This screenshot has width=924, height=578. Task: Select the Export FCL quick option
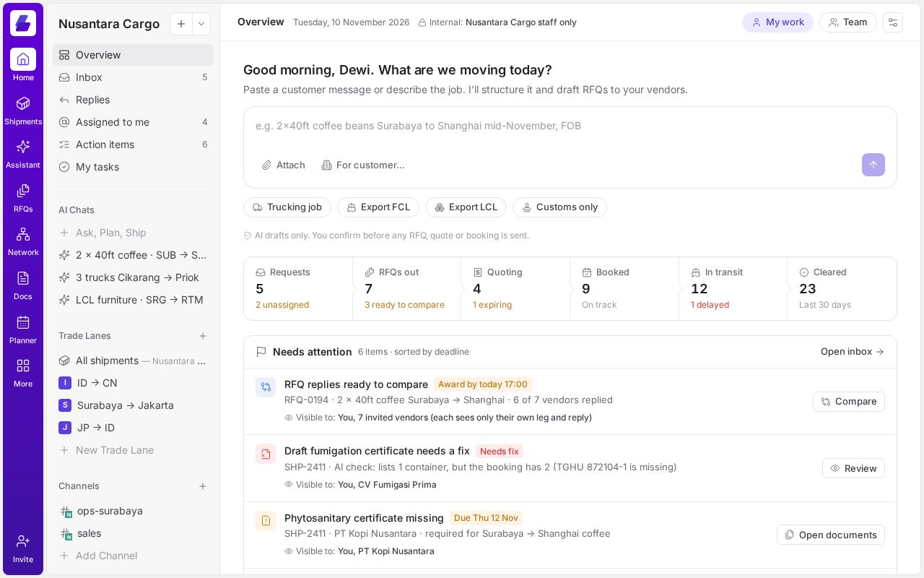click(378, 207)
